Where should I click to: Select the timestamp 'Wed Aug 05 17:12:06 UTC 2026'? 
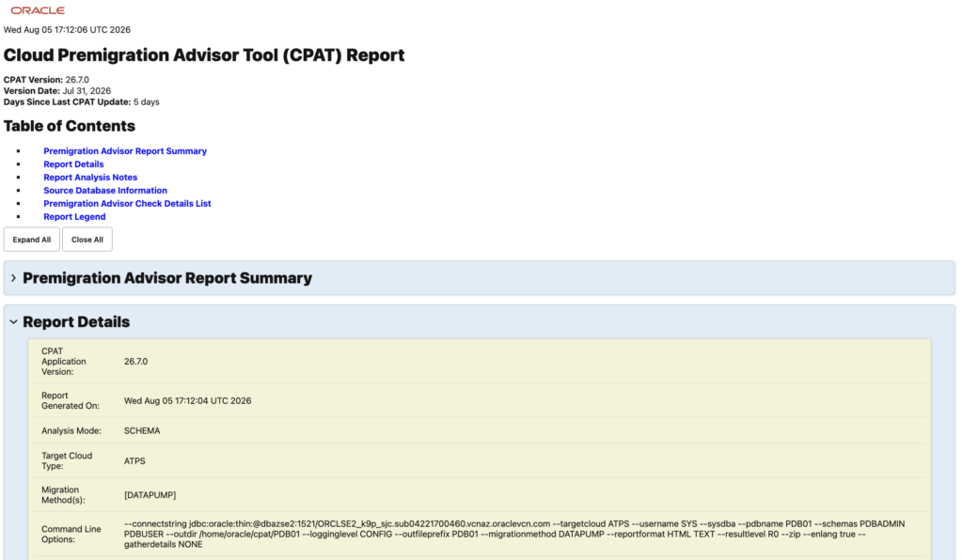[x=67, y=29]
